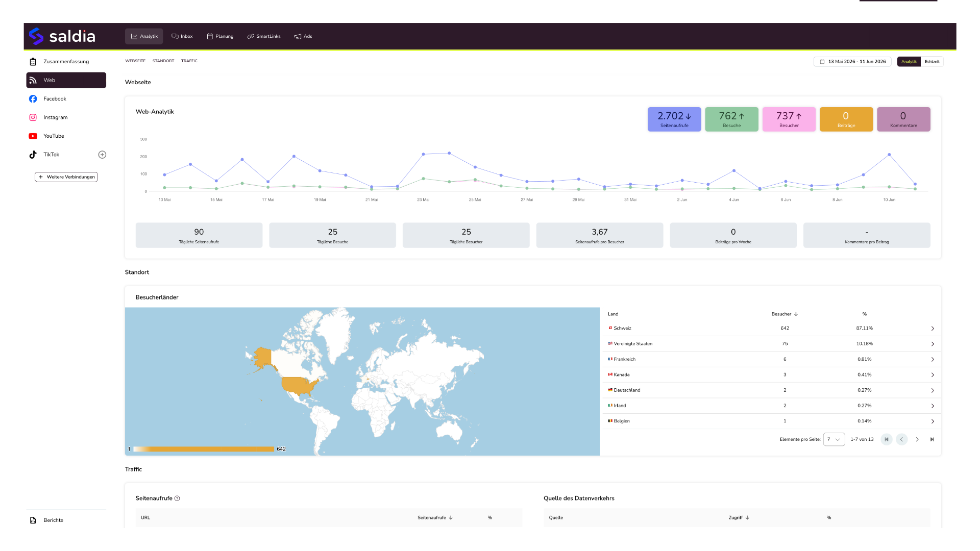This screenshot has width=980, height=551.
Task: Jump to STANDORT section anchor
Action: pos(163,61)
